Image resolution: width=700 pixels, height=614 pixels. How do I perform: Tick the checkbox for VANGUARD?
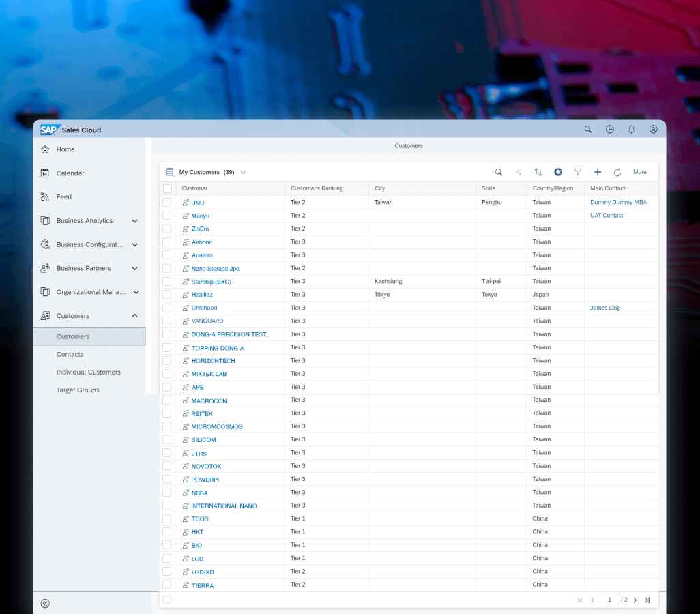[167, 321]
